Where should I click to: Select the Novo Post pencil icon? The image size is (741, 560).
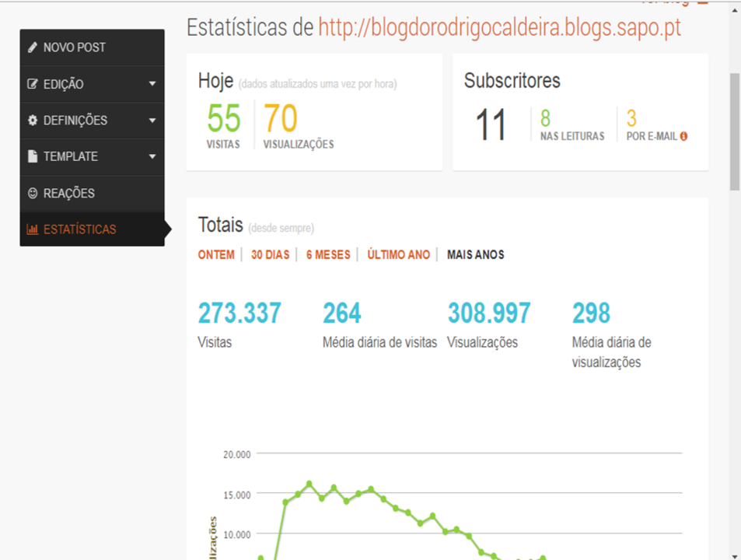point(32,47)
